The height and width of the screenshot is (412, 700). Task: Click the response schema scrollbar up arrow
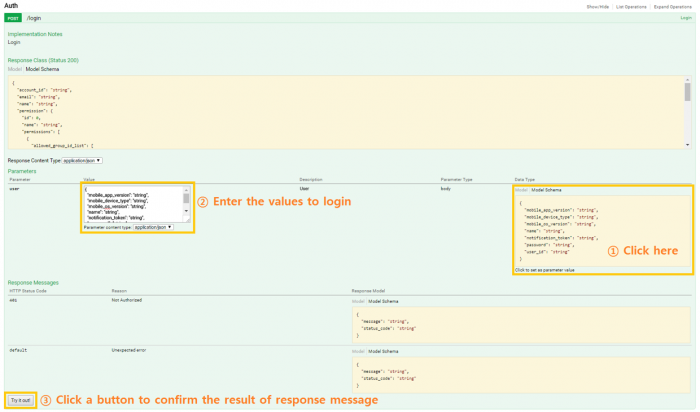687,82
